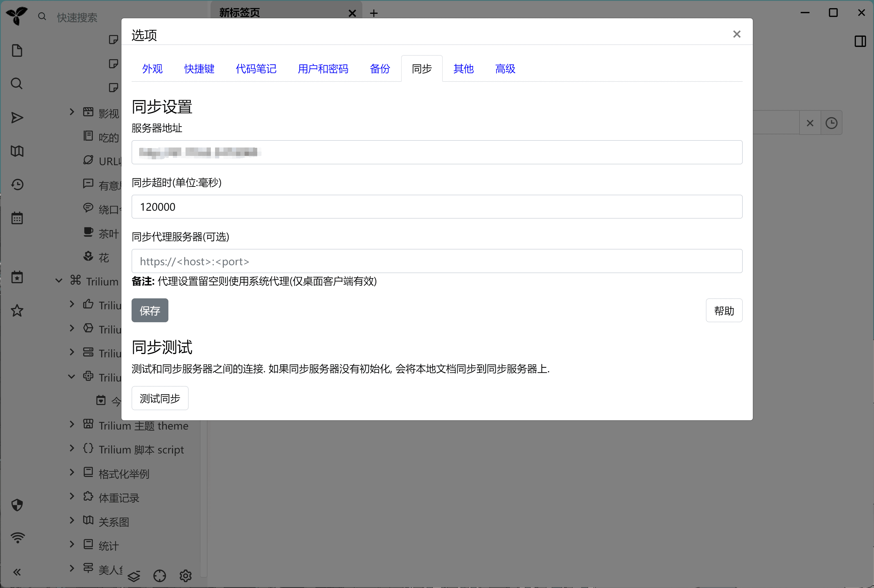The image size is (874, 588).
Task: Select the 格式化举例 note
Action: tap(124, 474)
